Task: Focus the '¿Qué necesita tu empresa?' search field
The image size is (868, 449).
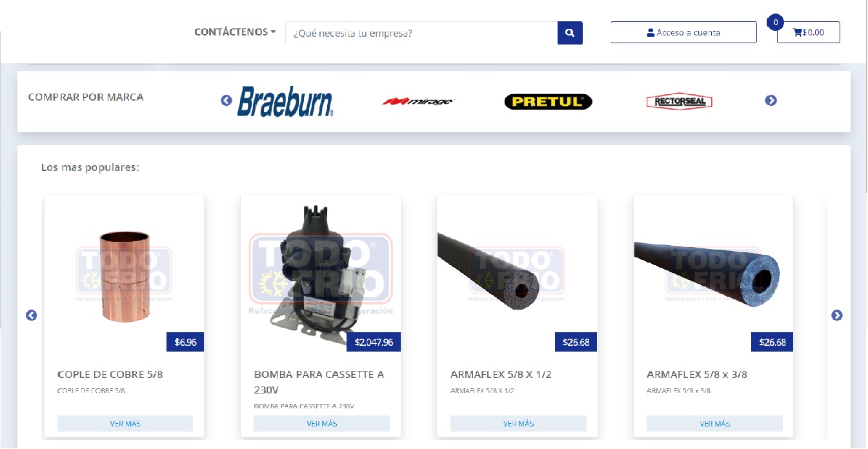Action: 421,33
